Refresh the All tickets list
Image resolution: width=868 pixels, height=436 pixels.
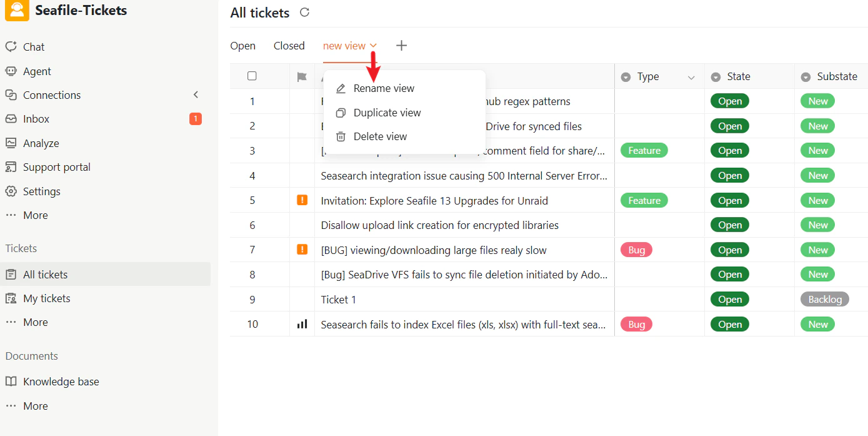pos(304,12)
